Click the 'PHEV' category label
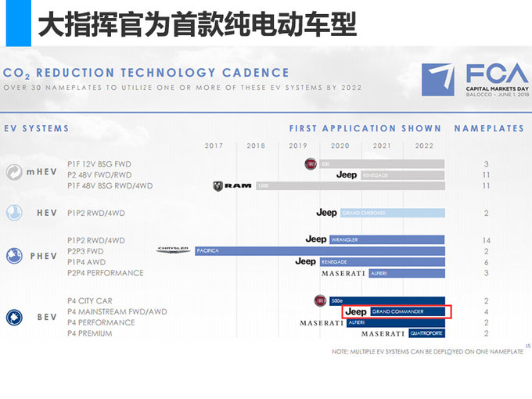The width and height of the screenshot is (532, 399). coord(44,256)
